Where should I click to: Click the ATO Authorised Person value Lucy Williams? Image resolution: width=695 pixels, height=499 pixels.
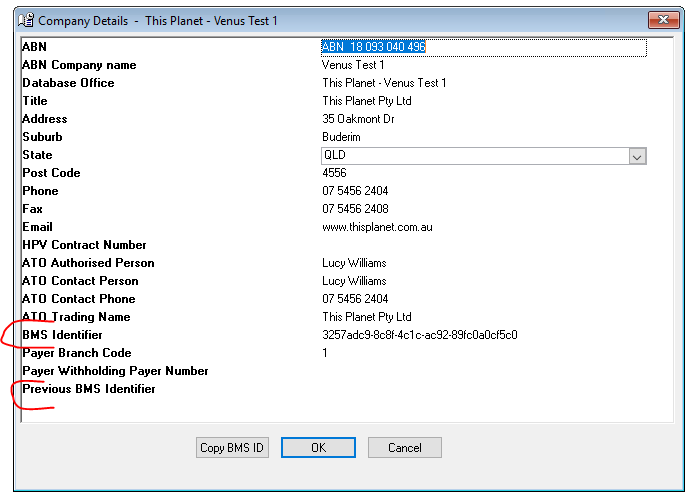pyautogui.click(x=354, y=263)
